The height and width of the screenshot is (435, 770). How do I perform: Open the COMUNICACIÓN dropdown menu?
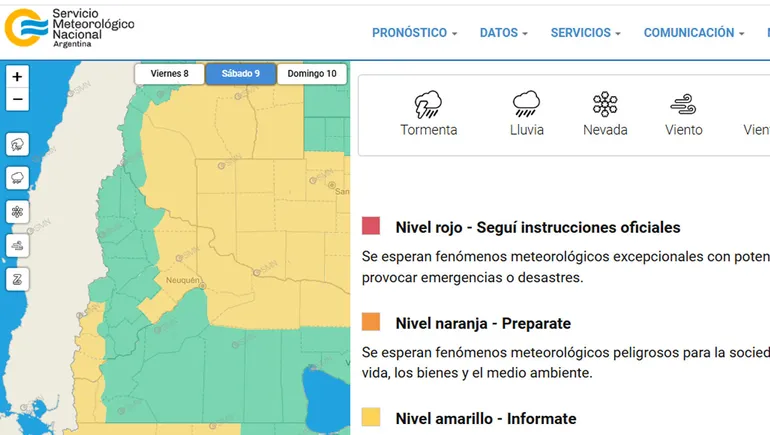(x=694, y=33)
